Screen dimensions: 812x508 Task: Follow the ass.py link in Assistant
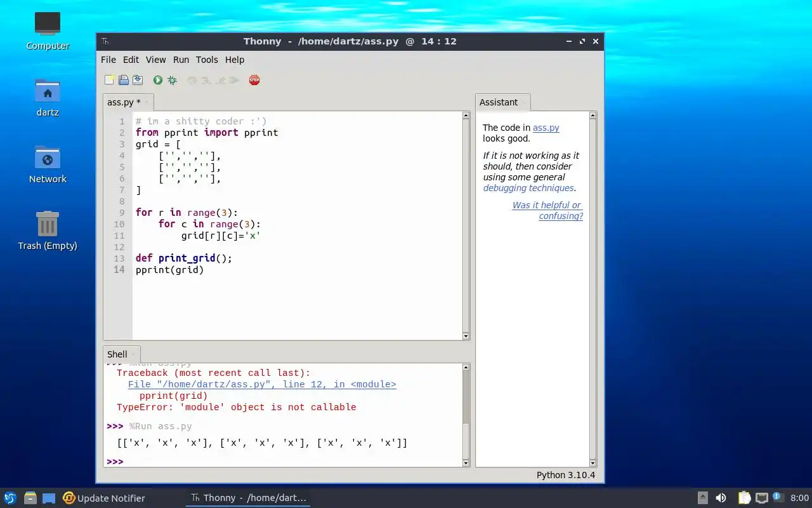[x=546, y=128]
